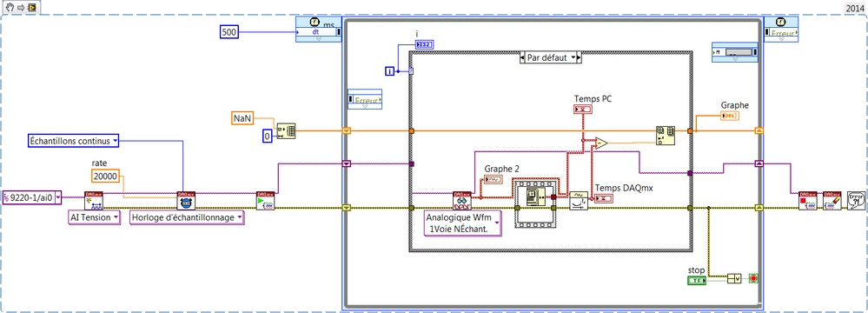Click the yellow error right shift register
The width and height of the screenshot is (868, 313).
759,208
